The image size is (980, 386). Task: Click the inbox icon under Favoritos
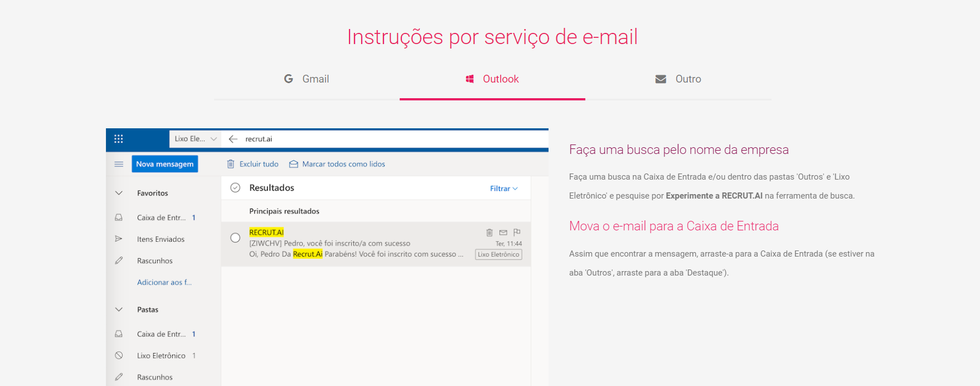pyautogui.click(x=119, y=218)
